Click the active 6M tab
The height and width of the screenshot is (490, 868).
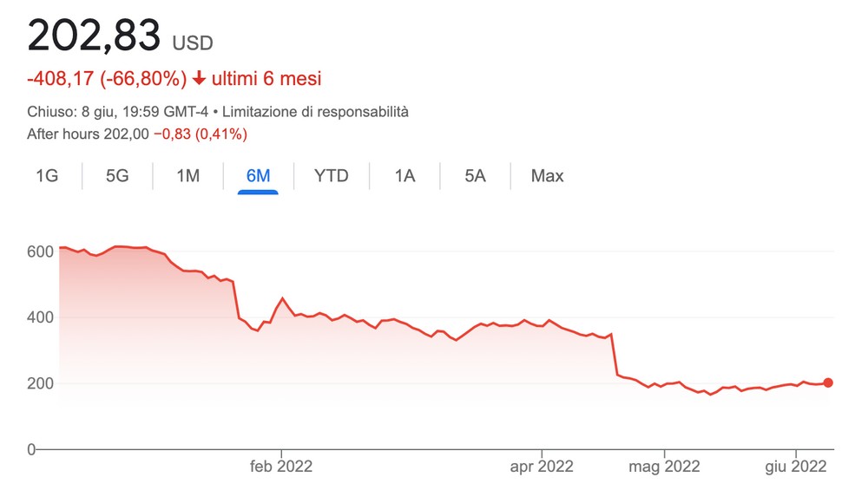point(259,176)
